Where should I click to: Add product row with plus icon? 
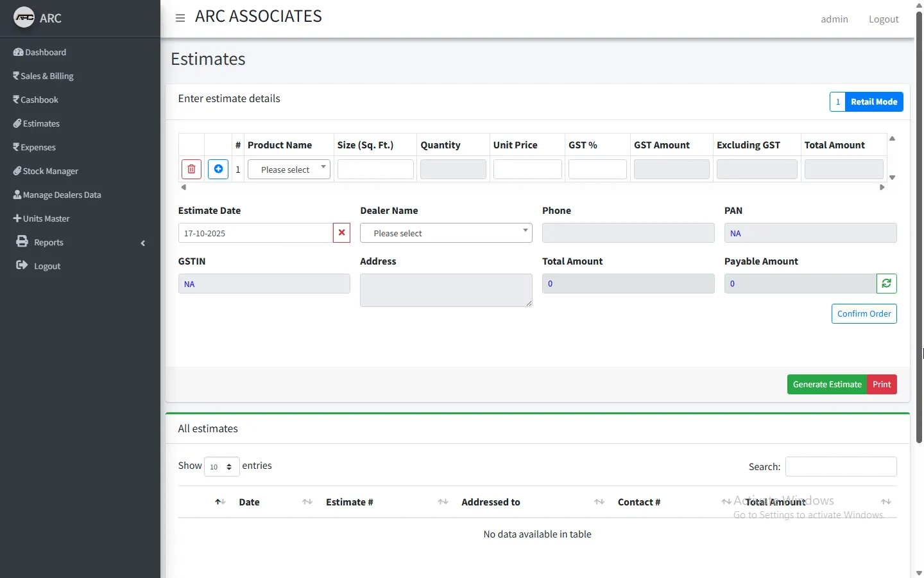218,170
